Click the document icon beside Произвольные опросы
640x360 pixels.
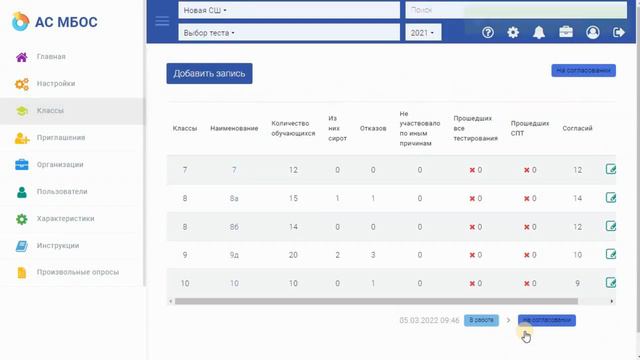coord(22,272)
